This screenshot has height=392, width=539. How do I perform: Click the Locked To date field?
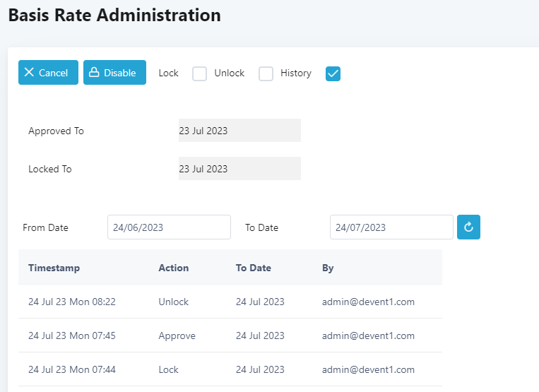click(239, 169)
